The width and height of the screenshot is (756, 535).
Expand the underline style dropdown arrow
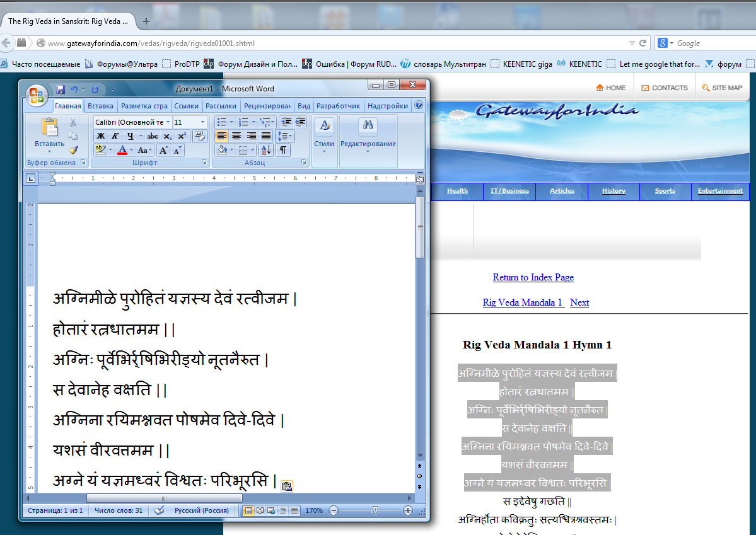coord(141,136)
